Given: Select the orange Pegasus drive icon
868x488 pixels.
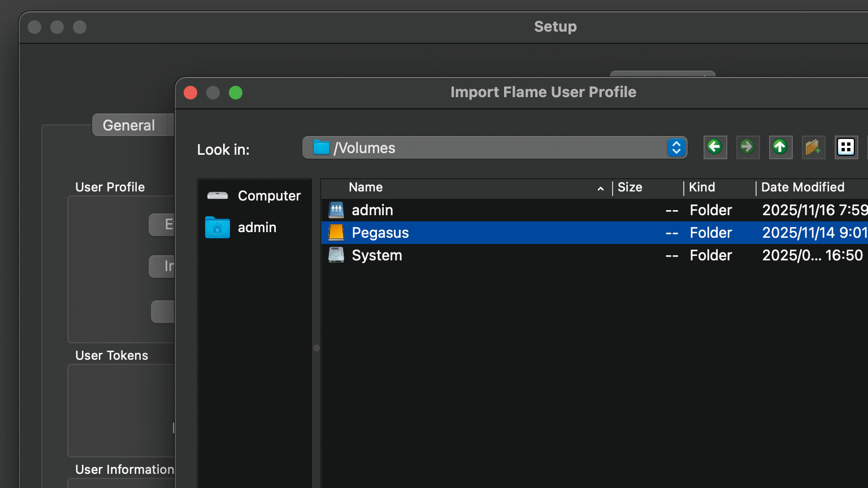Looking at the screenshot, I should 336,233.
